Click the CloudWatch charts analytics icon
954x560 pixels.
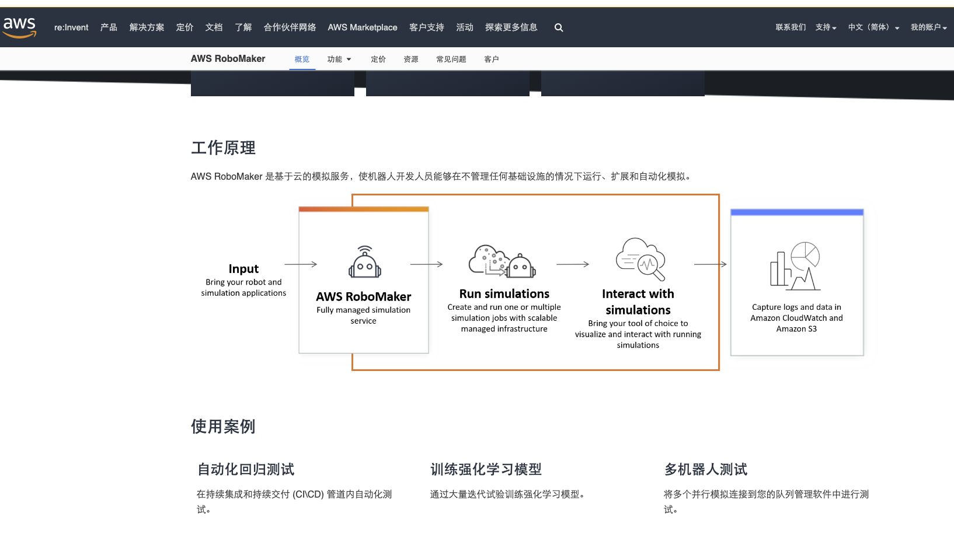coord(795,266)
